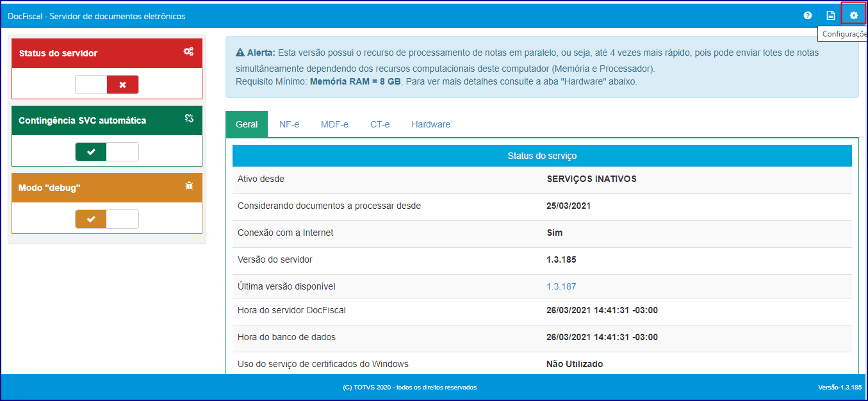Click the Não Utilizado certificate value
Image resolution: width=868 pixels, height=401 pixels.
(575, 364)
